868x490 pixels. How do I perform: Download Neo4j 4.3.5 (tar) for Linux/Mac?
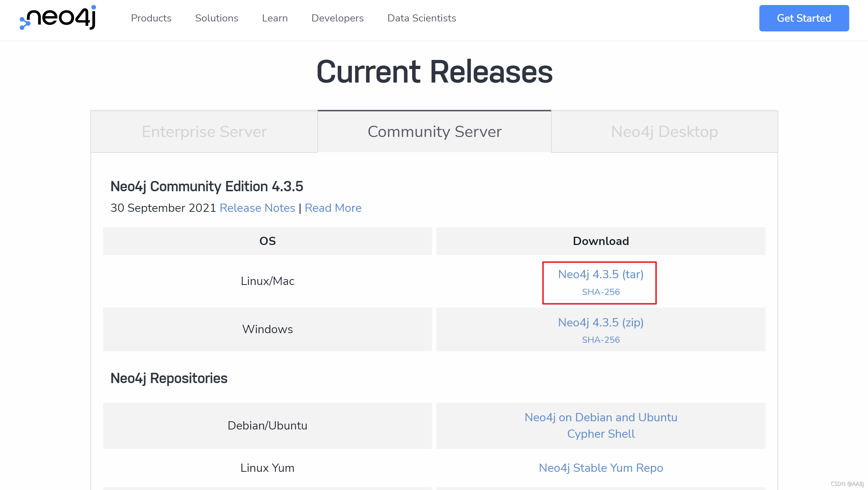[600, 274]
